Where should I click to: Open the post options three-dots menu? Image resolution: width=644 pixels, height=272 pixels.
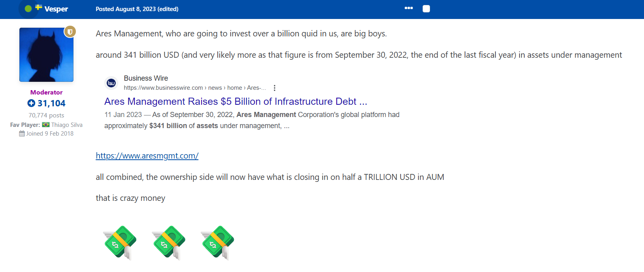[x=409, y=8]
